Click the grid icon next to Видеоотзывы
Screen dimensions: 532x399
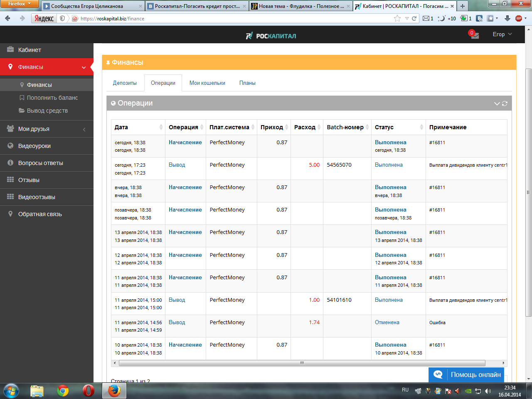point(10,197)
